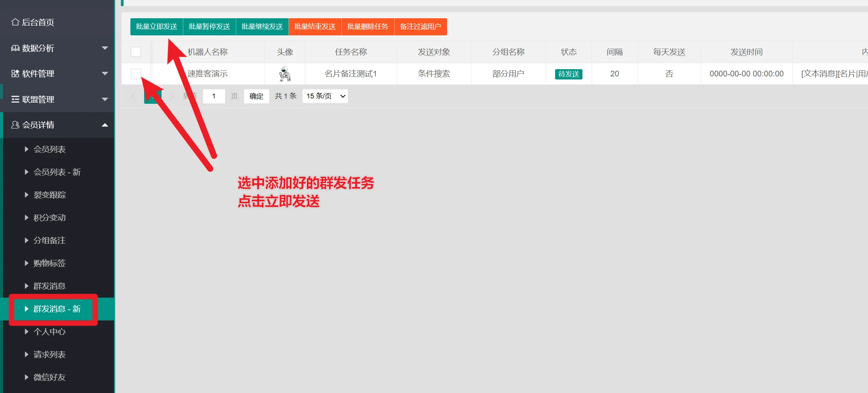The image size is (868, 393).
Task: Click the 批量删除任务 button
Action: pos(368,27)
